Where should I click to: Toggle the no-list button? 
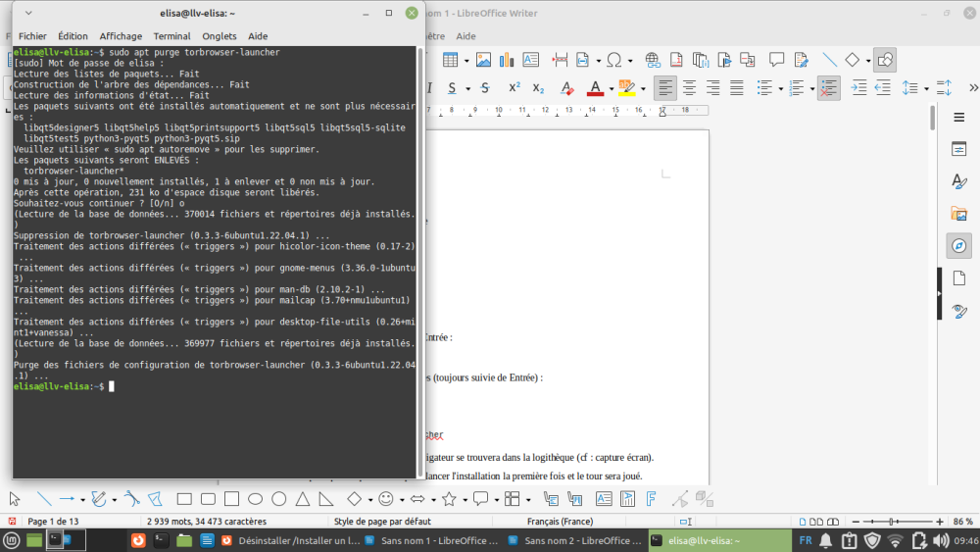(x=829, y=87)
